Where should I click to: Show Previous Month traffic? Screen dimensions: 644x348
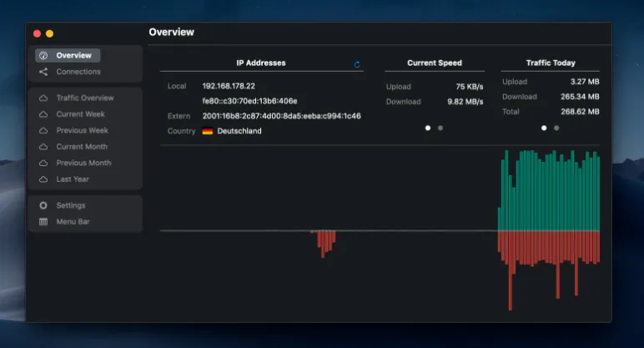[x=83, y=163]
